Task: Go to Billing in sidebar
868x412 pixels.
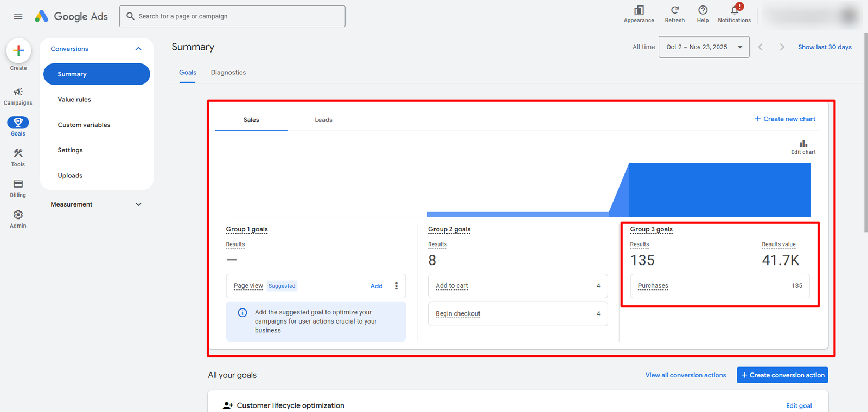Action: (x=18, y=184)
